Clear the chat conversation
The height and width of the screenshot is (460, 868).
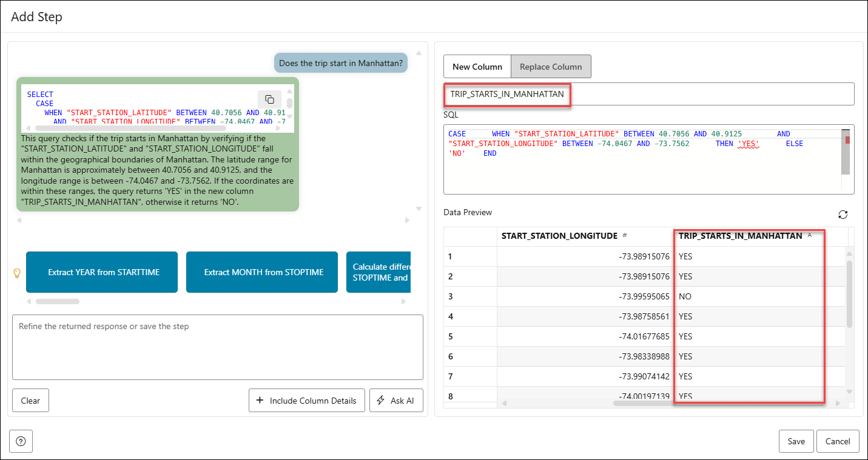click(x=30, y=401)
